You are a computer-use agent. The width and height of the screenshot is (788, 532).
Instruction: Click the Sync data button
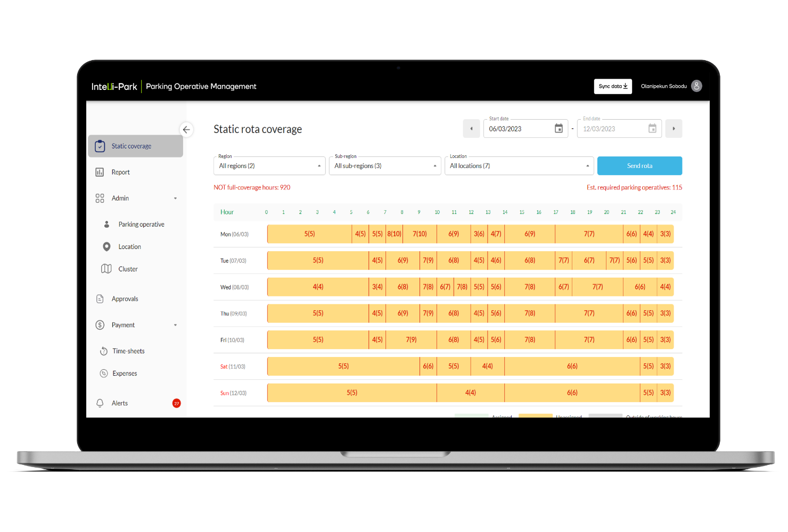[x=613, y=86]
